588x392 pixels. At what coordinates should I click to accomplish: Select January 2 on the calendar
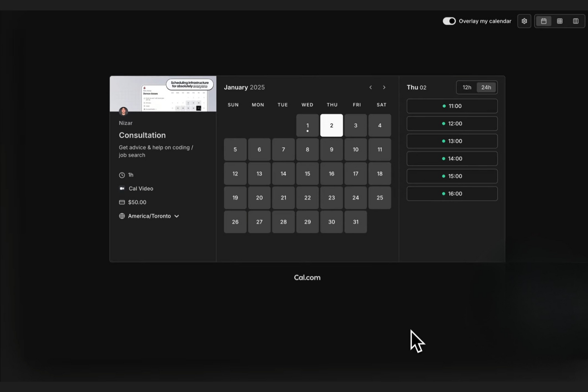pos(332,126)
